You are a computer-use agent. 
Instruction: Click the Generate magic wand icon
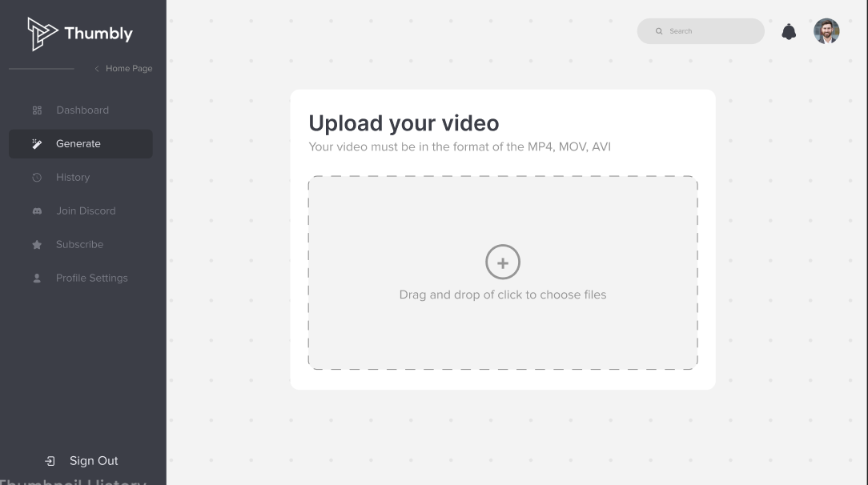click(x=37, y=144)
